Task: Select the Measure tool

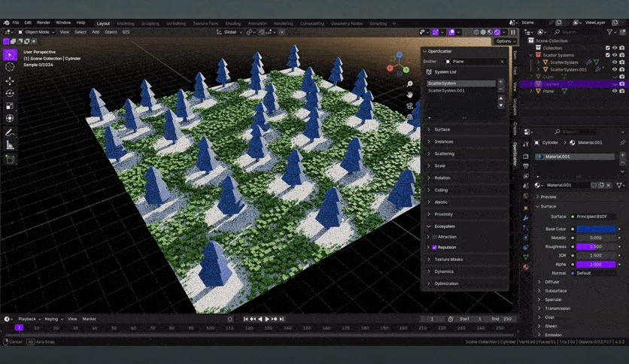Action: 10,144
